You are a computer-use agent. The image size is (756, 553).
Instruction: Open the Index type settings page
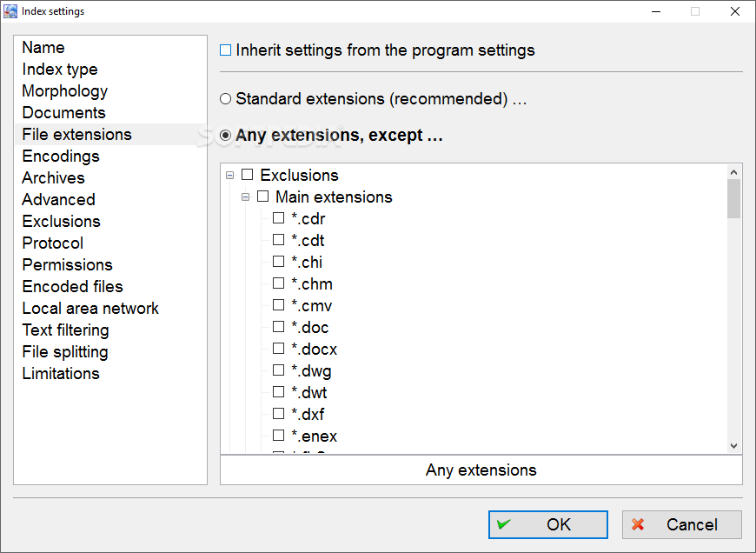click(x=111, y=69)
